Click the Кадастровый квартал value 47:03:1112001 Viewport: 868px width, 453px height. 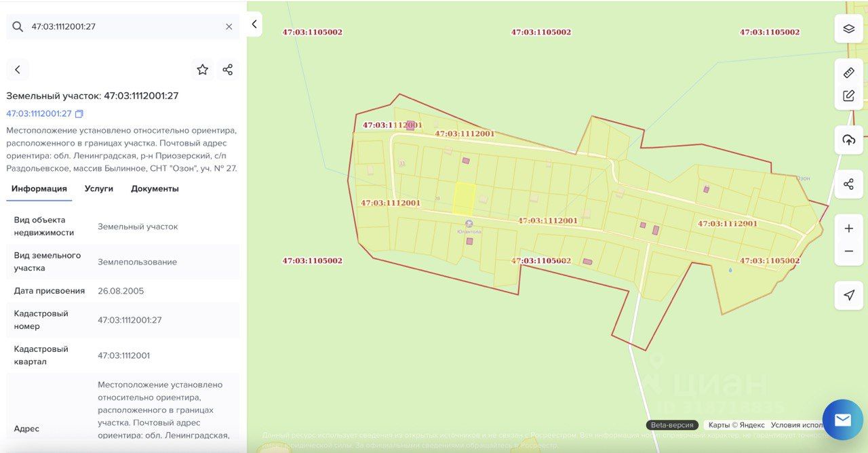pyautogui.click(x=124, y=355)
